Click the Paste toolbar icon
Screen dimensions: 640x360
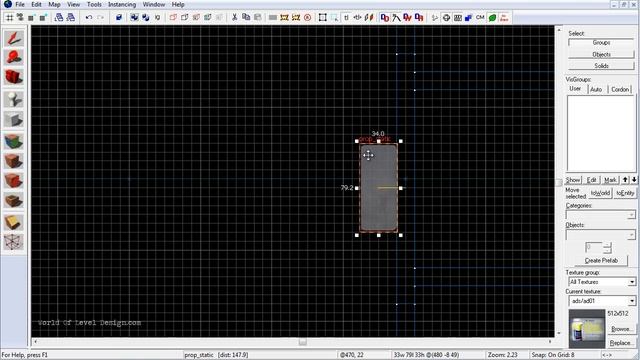pyautogui.click(x=258, y=18)
